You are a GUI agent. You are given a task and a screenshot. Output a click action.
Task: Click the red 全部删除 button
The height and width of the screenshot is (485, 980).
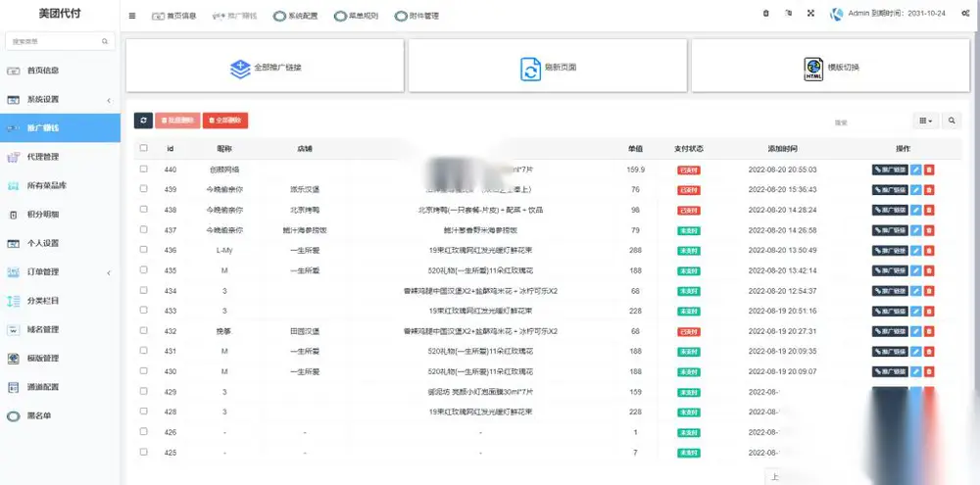coord(225,120)
